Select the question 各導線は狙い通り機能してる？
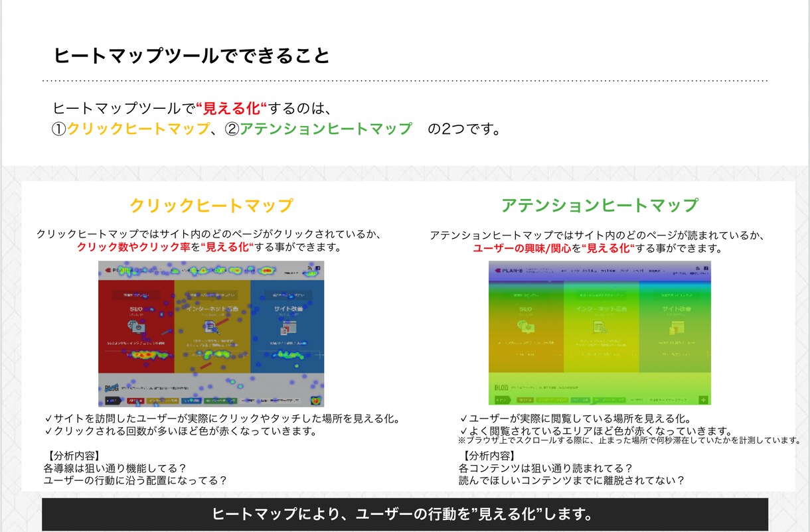Viewport: 810px width, 532px height. [x=116, y=468]
